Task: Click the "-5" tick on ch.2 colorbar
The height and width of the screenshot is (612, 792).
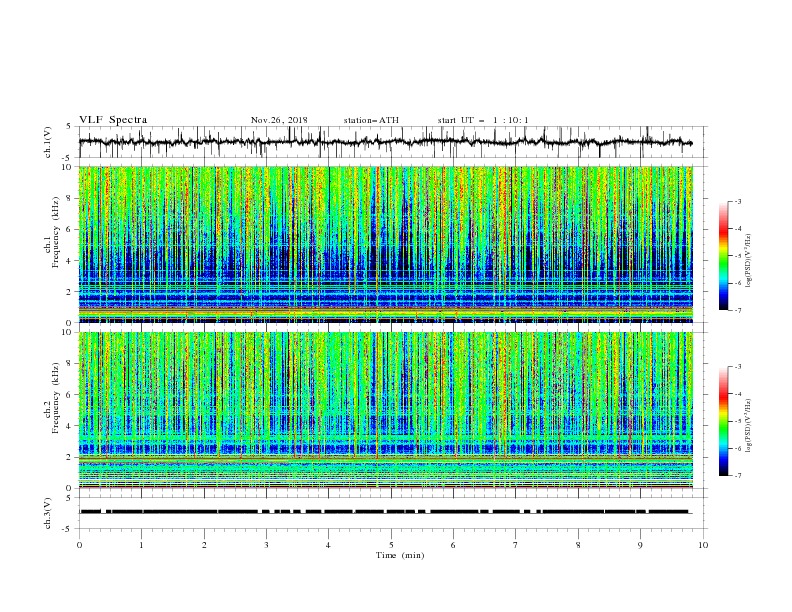Action: coord(737,421)
